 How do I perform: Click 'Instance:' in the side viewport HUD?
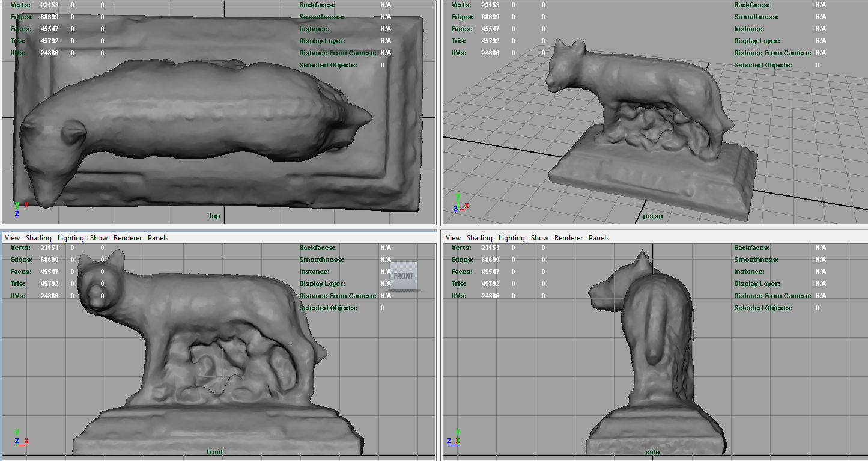point(749,272)
